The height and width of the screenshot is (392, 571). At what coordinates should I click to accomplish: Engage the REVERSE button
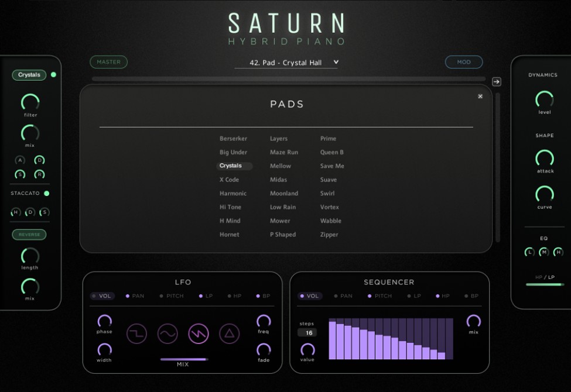click(x=29, y=234)
